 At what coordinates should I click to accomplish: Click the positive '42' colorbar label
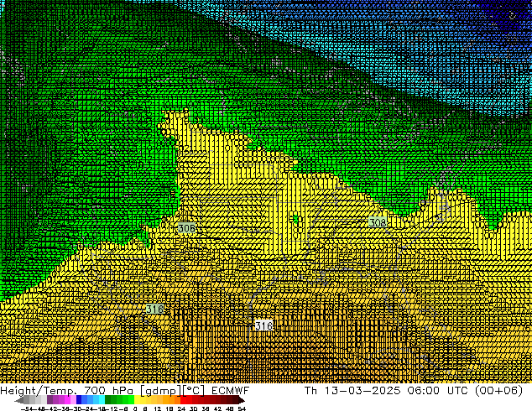[217, 408]
